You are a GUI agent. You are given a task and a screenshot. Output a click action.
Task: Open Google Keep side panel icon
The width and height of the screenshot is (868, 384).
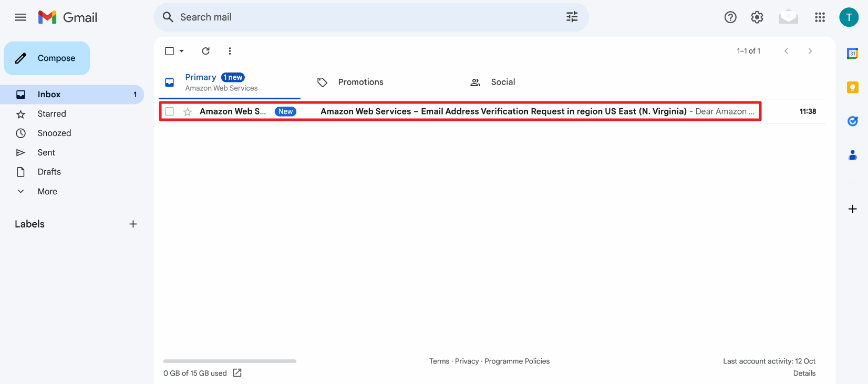pyautogui.click(x=852, y=87)
